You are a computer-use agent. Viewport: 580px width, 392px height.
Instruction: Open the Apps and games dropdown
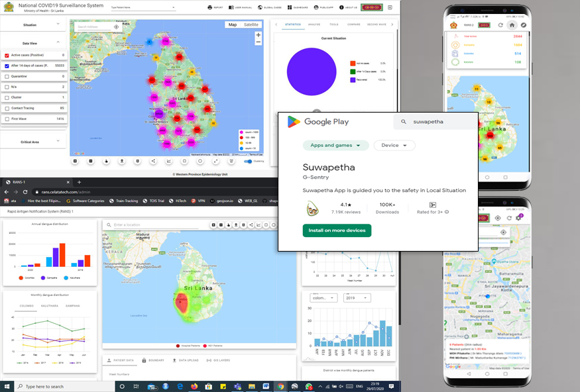coord(335,146)
